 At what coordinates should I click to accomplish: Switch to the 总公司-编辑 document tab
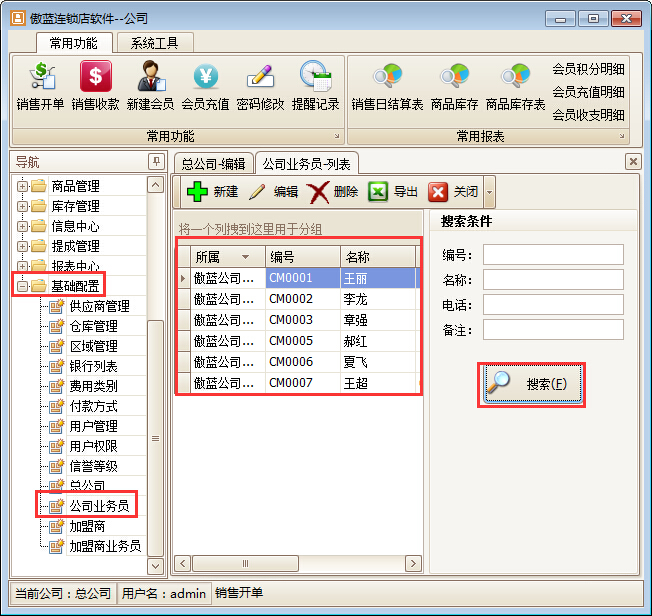[213, 163]
